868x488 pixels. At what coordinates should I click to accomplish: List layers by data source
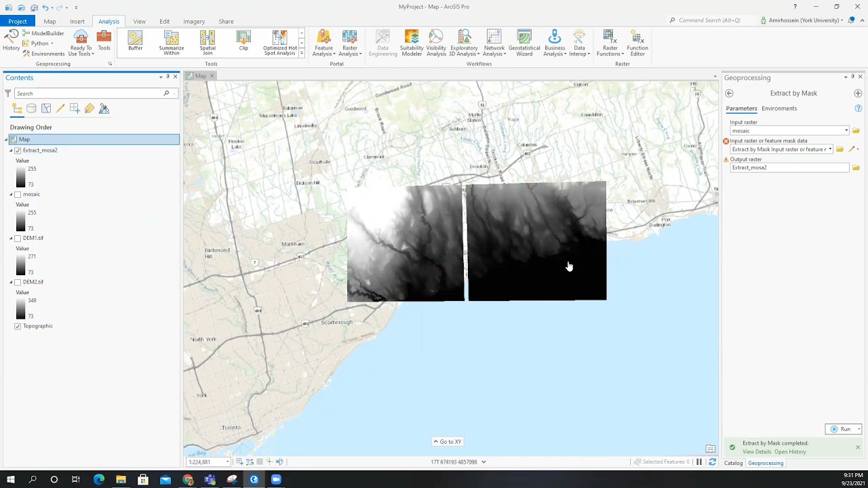point(31,108)
